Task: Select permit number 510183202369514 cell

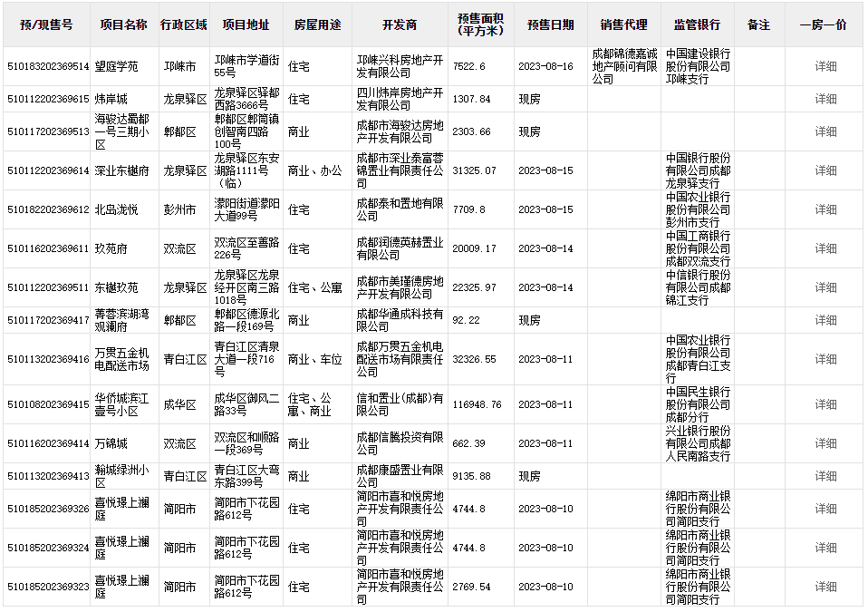Action: (47, 66)
